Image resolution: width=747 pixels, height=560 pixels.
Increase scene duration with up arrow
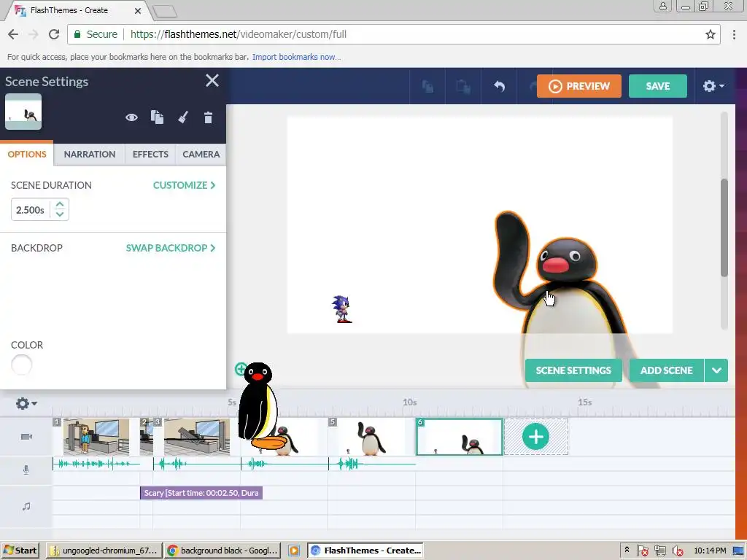[60, 204]
